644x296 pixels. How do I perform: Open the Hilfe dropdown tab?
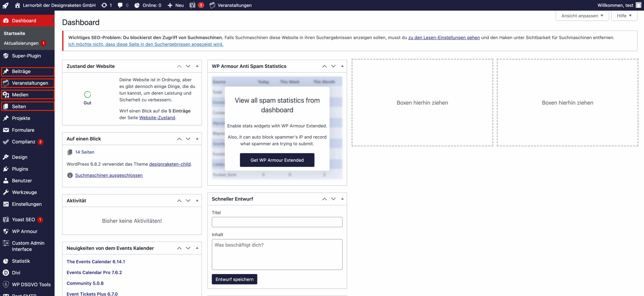pos(624,16)
